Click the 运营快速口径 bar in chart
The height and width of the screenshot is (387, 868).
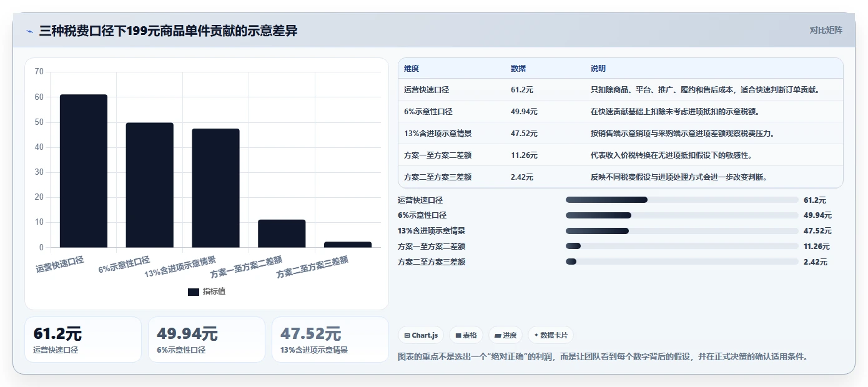click(84, 171)
